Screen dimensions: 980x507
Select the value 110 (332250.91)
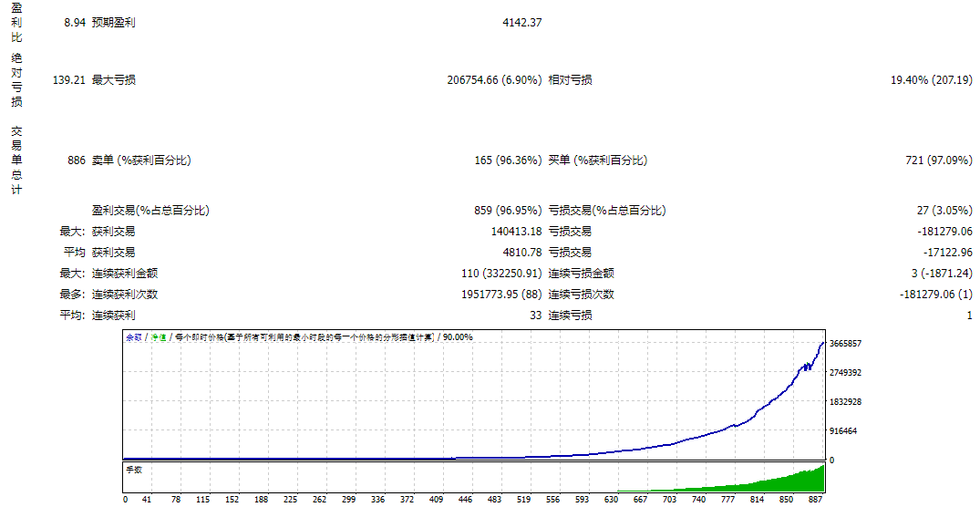(x=502, y=274)
